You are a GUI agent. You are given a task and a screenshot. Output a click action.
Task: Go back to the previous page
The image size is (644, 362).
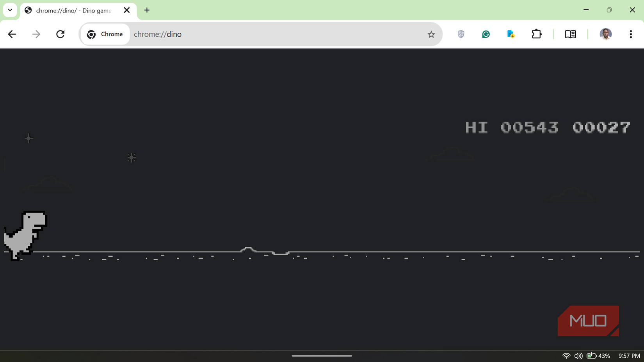12,34
